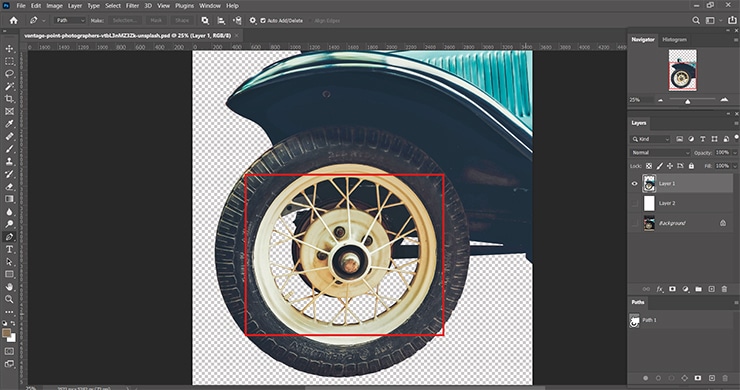The image size is (740, 390).
Task: Toggle lock transparent pixels
Action: click(x=649, y=166)
